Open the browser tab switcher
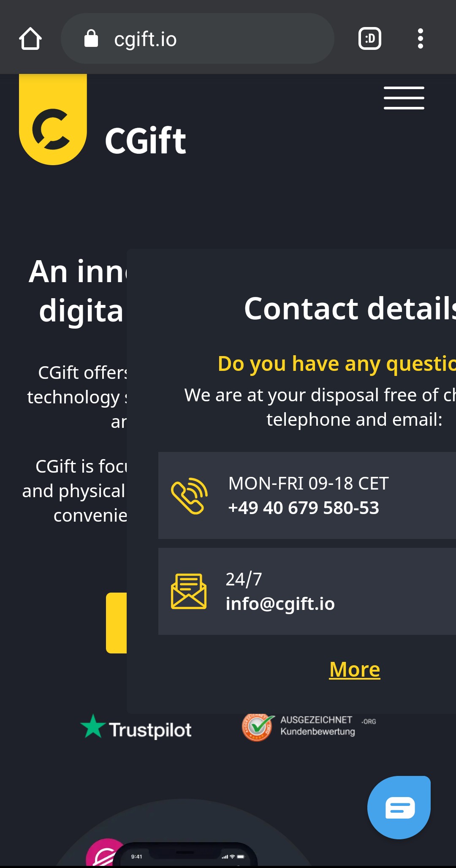The image size is (456, 868). 369,39
